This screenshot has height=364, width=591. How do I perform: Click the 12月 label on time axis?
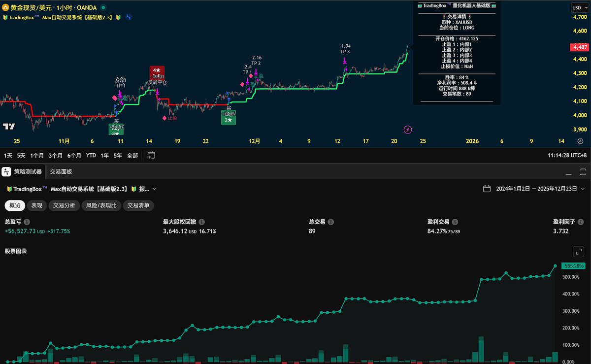point(255,141)
